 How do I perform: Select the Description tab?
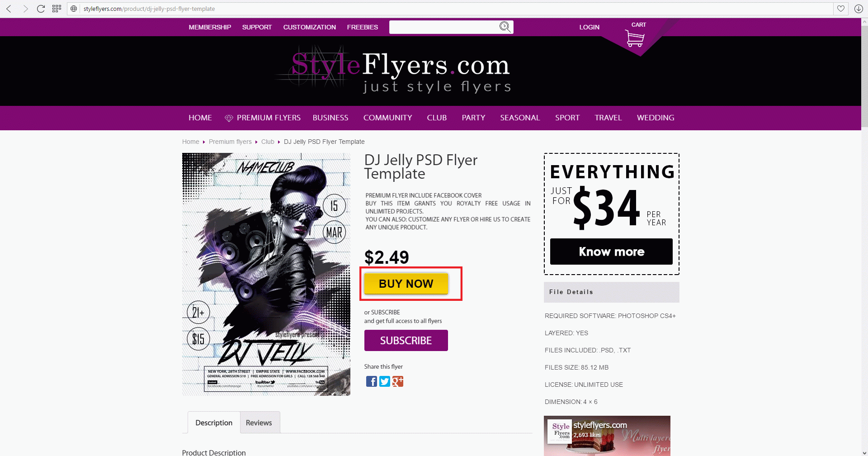214,423
